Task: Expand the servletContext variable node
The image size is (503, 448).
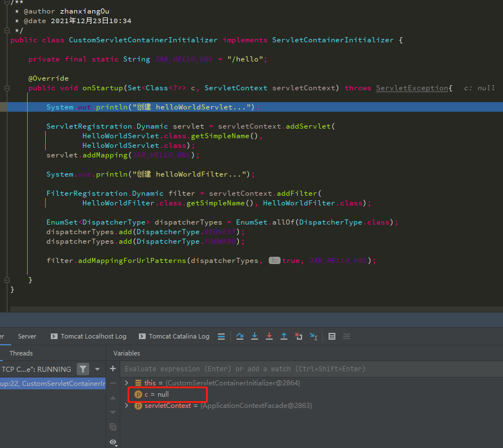Action: click(126, 405)
